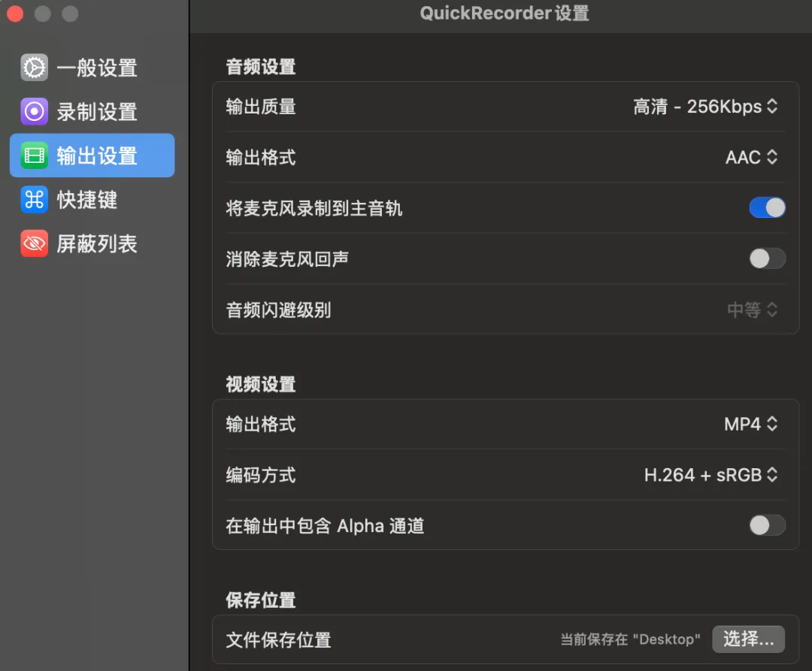Open 编码方式 dropdown showing H.264 + sRGB
Screen dimensions: 812x671
click(x=711, y=475)
